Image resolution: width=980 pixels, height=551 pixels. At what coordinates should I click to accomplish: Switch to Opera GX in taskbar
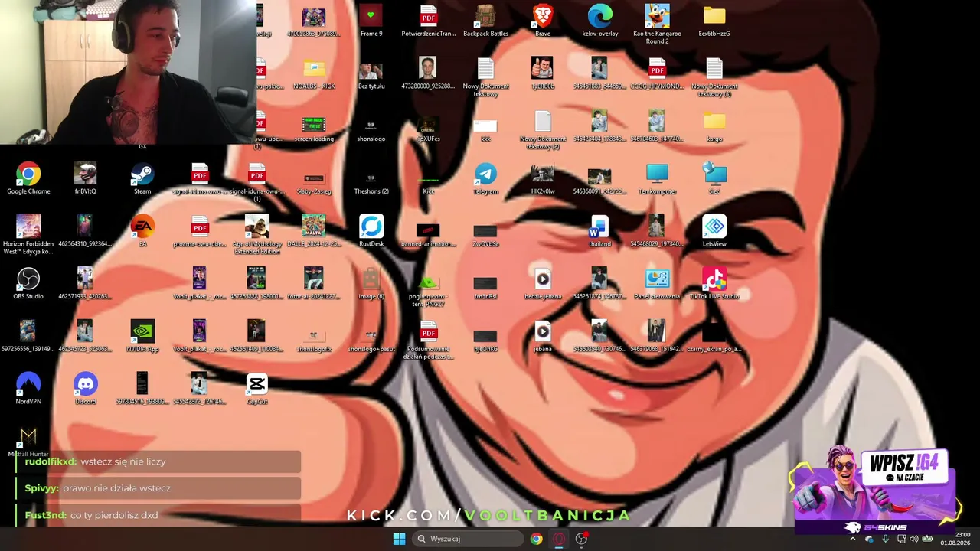click(559, 539)
